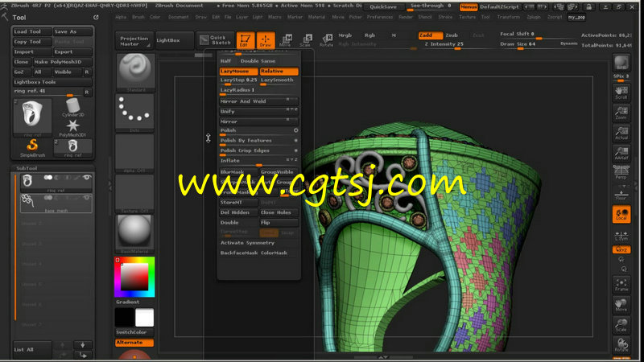This screenshot has height=362, width=644.
Task: Select the Rotate transform icon in top shelf
Action: pos(327,40)
